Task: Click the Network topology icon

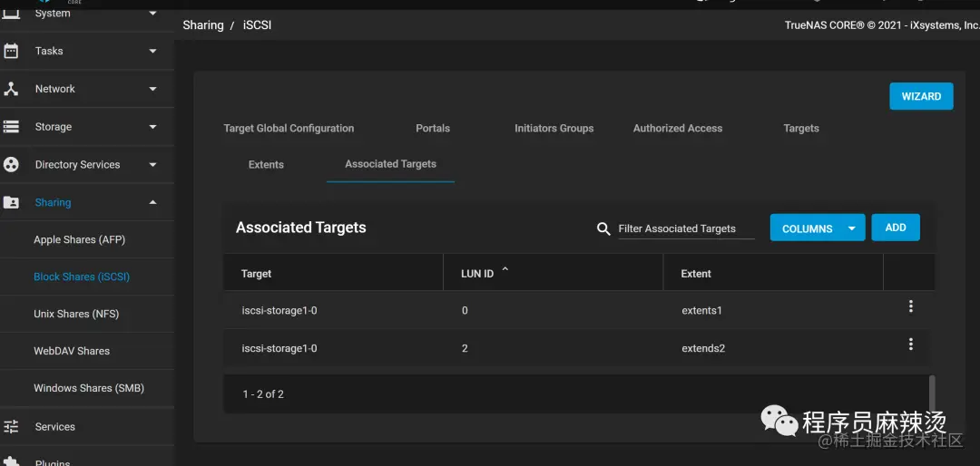Action: point(11,89)
